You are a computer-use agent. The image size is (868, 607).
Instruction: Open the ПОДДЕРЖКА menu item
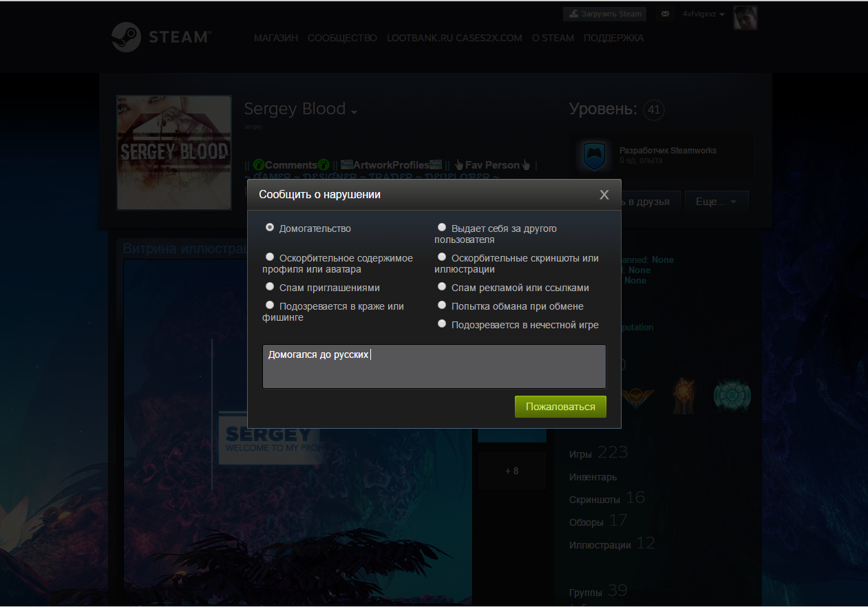[614, 38]
